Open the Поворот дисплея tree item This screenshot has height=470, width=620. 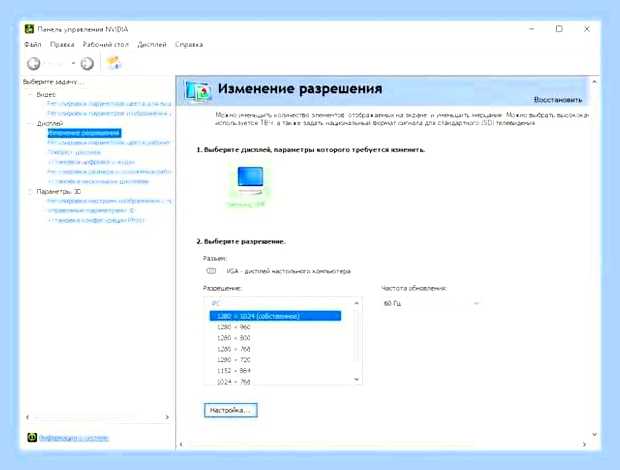pos(74,152)
